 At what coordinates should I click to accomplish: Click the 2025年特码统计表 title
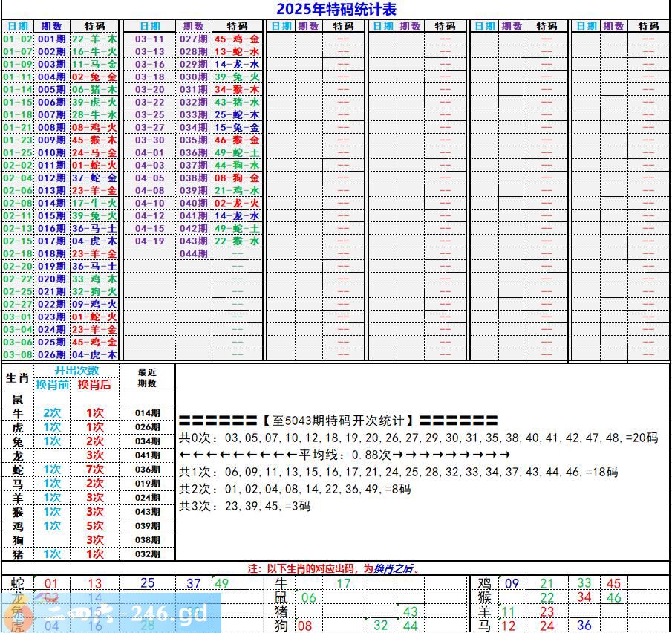[336, 10]
